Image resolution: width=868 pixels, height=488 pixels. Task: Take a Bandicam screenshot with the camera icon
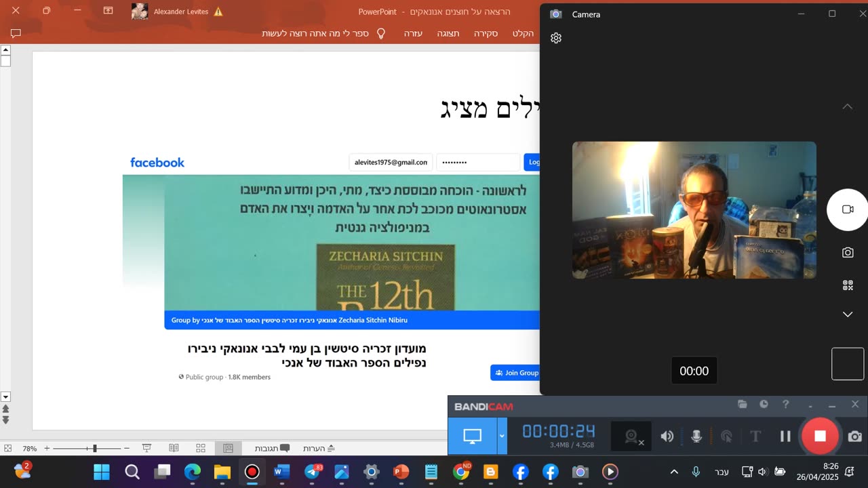point(855,436)
